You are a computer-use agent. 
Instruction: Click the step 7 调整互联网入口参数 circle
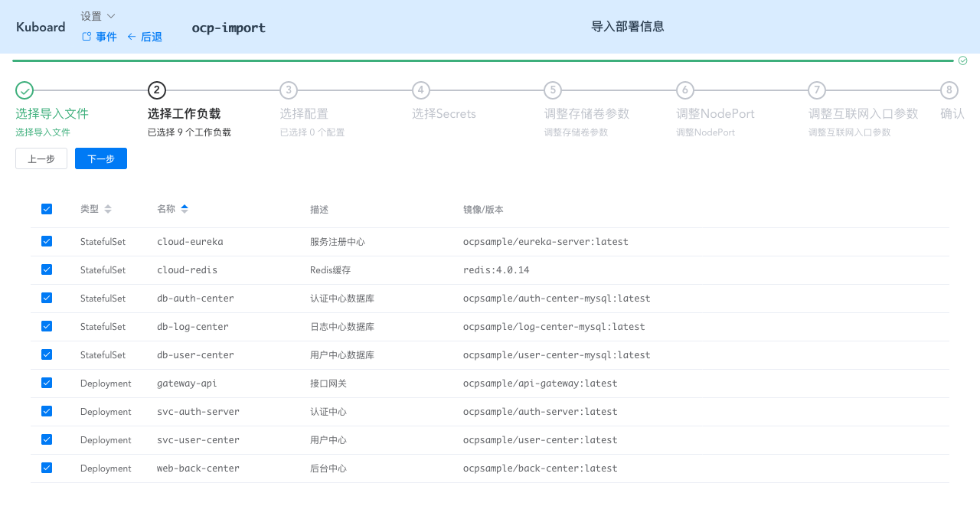pyautogui.click(x=817, y=90)
